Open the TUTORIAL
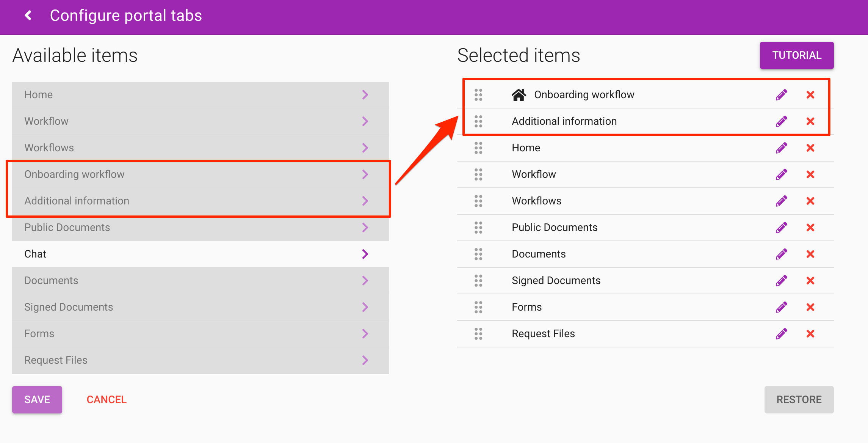This screenshot has width=868, height=443. pyautogui.click(x=796, y=55)
